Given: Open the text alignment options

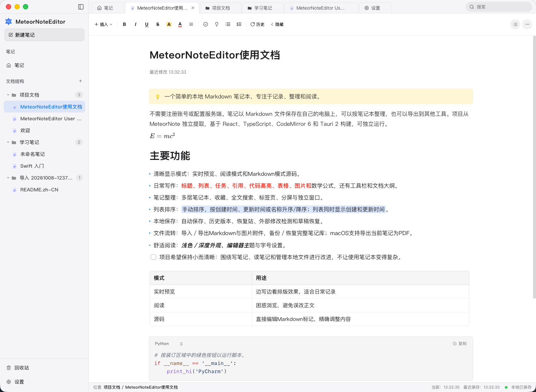Looking at the screenshot, I should click(x=191, y=24).
